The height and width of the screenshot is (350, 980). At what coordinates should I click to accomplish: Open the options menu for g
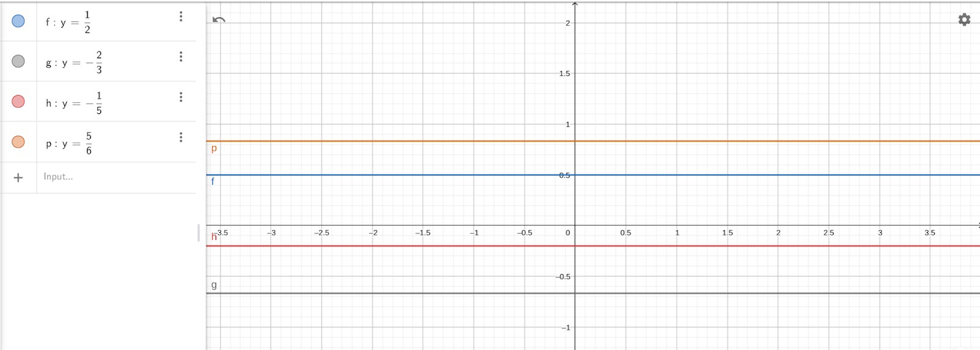[181, 57]
